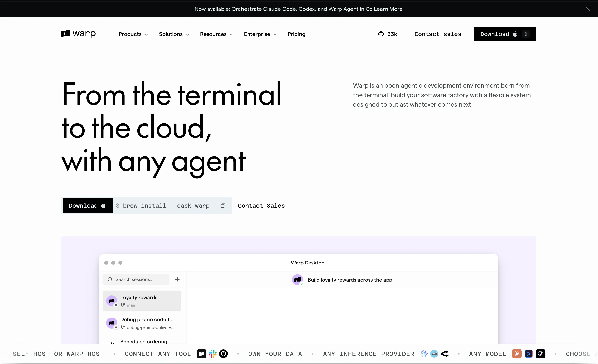Click the Claude orange starburst model icon

pyautogui.click(x=517, y=354)
